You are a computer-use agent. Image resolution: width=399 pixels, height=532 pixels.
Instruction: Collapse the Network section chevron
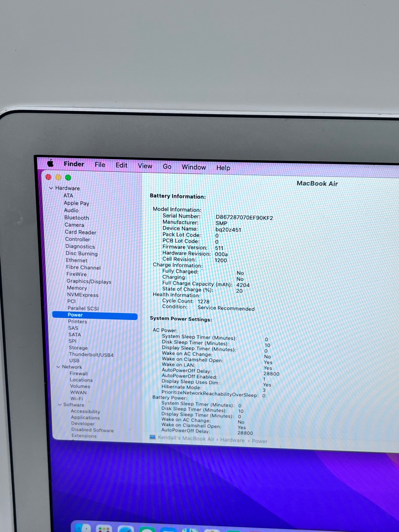click(x=58, y=367)
